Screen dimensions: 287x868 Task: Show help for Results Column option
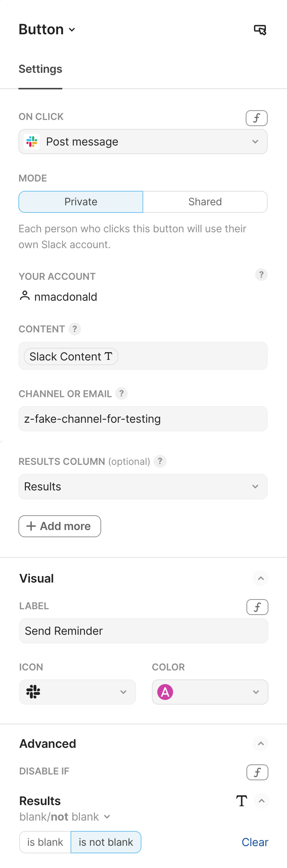click(x=160, y=461)
